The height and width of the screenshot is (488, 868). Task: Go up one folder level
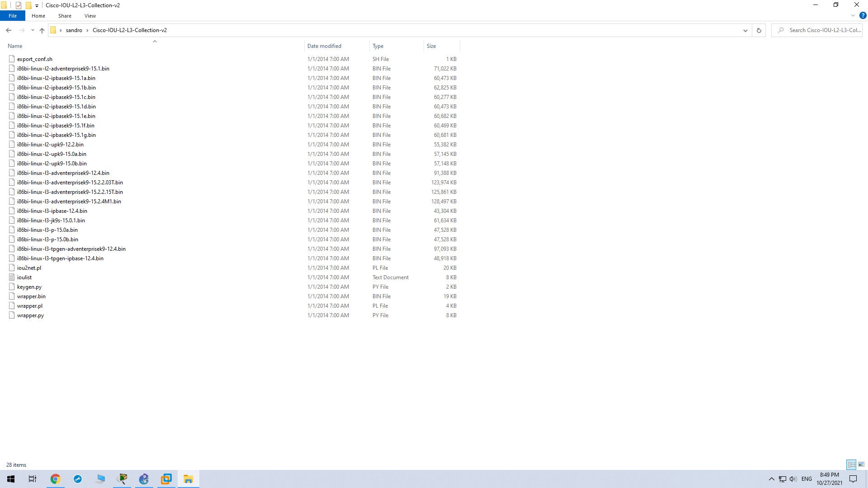pos(42,30)
